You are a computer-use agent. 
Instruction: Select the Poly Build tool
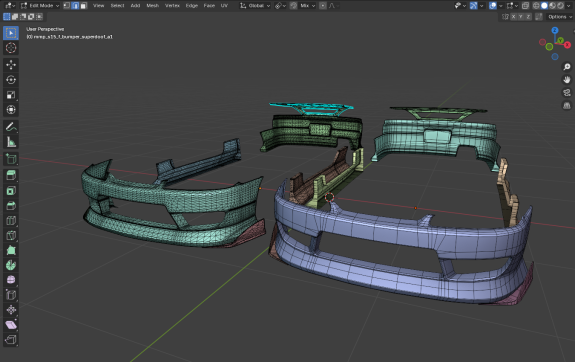tap(11, 250)
